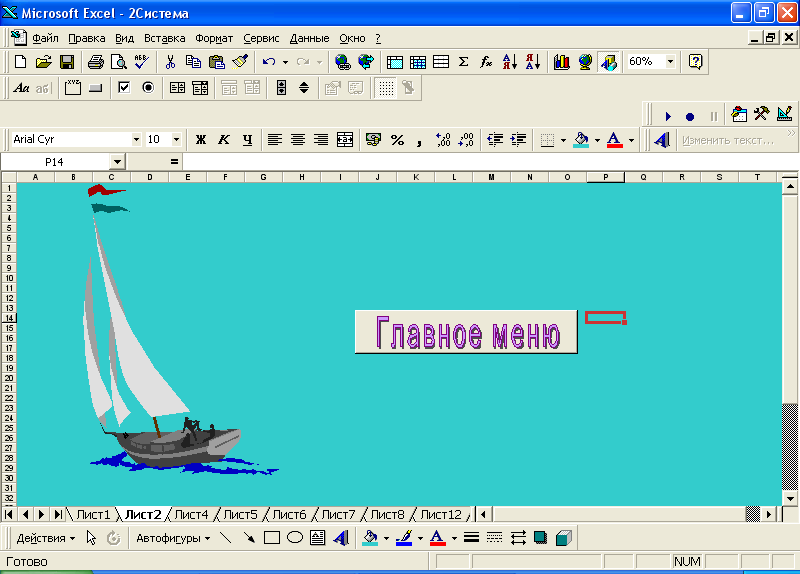Align text left in cell
Screen dimensions: 800x574
click(x=275, y=139)
